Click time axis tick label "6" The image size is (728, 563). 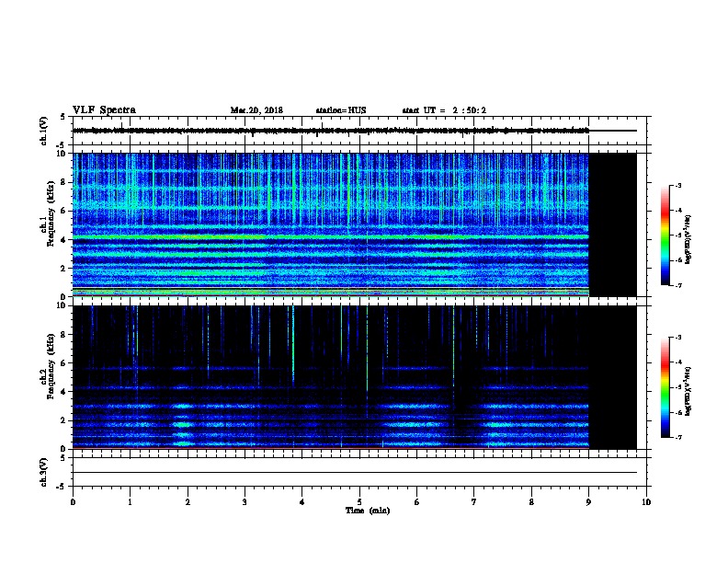417,502
